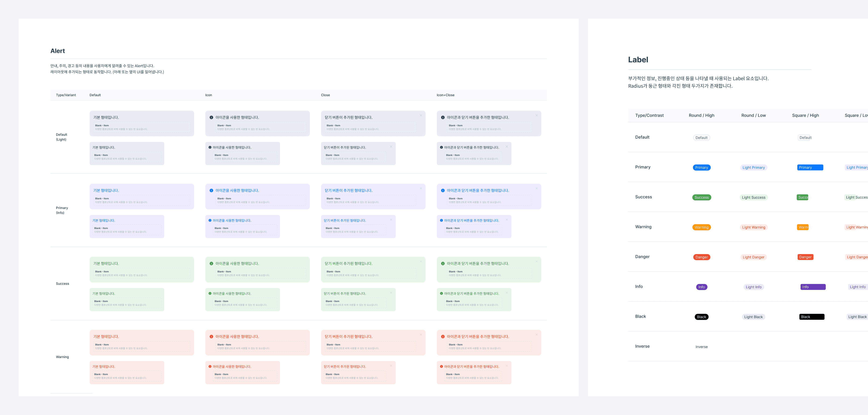Select the round Light Warning label
The image size is (868, 415).
[x=753, y=227]
